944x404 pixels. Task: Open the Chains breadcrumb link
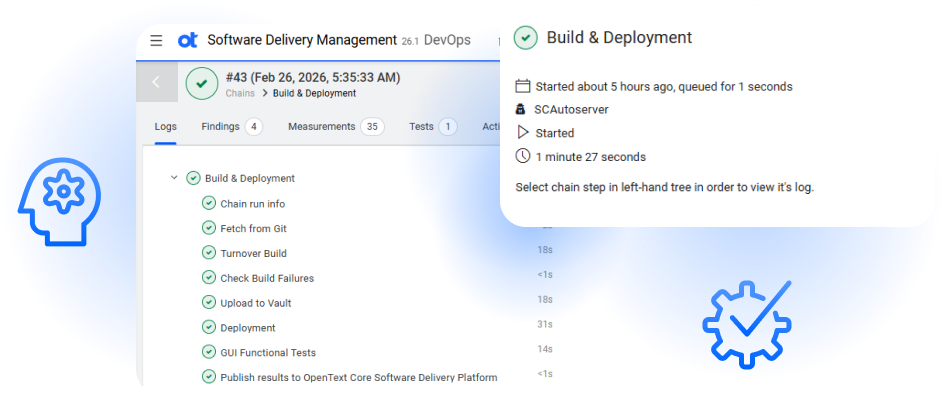pyautogui.click(x=240, y=93)
